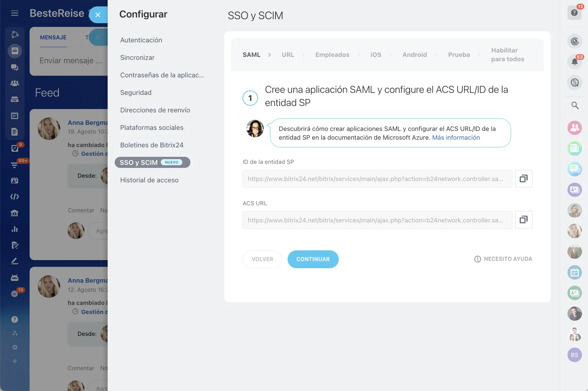Viewport: 588px width, 391px height.
Task: Jump to the Empleados step
Action: point(332,55)
